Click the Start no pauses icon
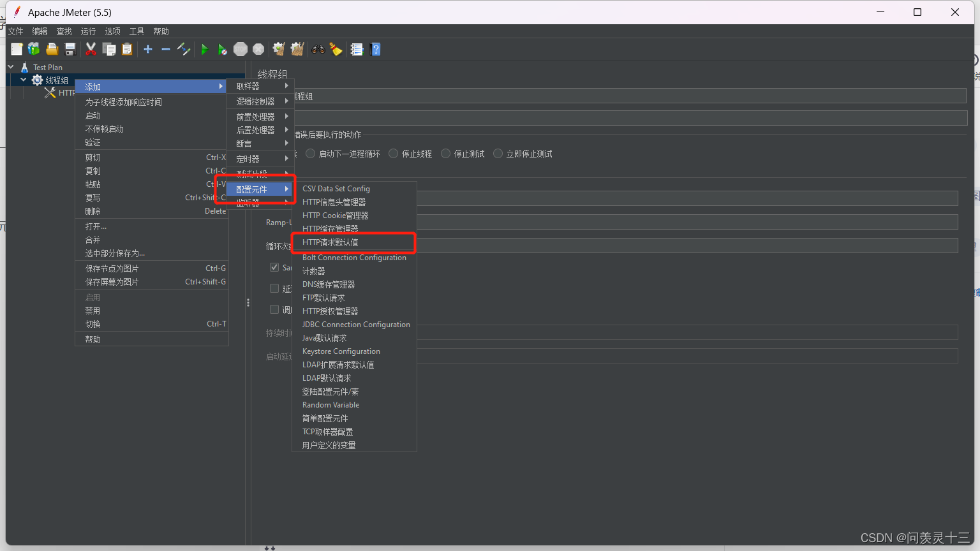Viewport: 980px width, 551px height. click(x=222, y=49)
